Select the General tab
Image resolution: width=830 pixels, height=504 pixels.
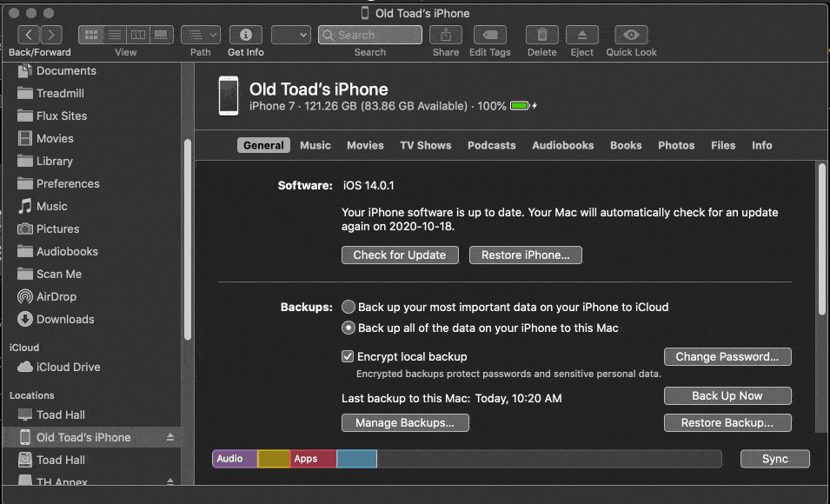(263, 145)
